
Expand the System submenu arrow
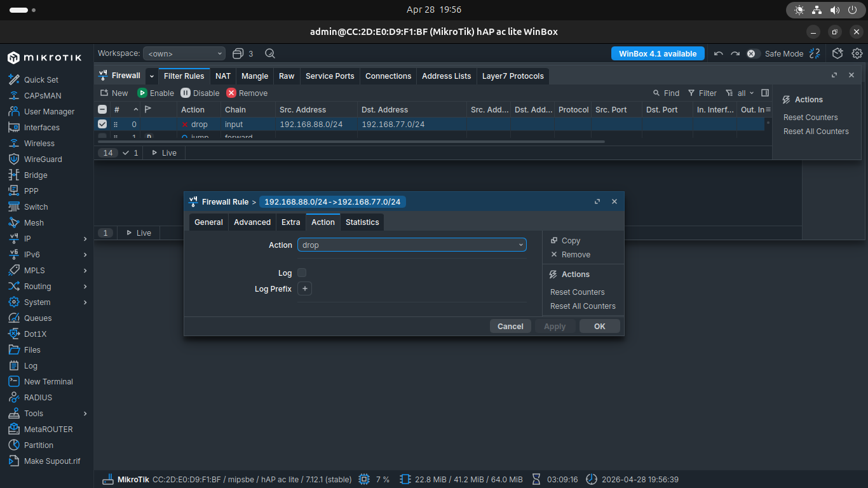pyautogui.click(x=85, y=302)
